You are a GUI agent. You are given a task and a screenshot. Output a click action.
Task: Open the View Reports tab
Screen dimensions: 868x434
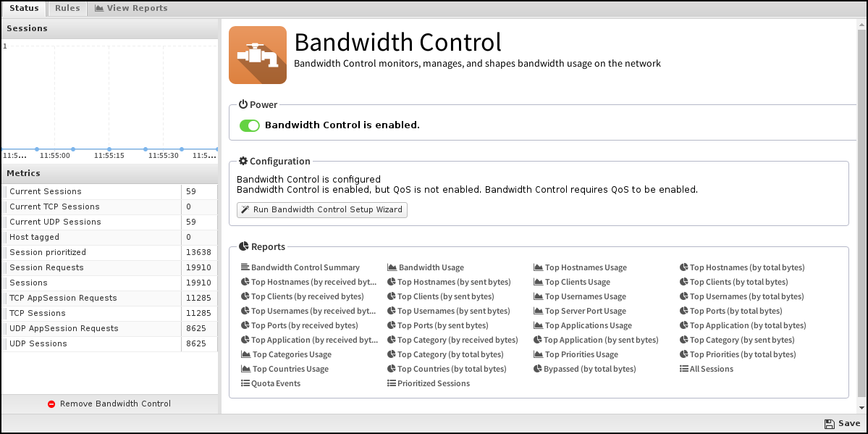[131, 8]
